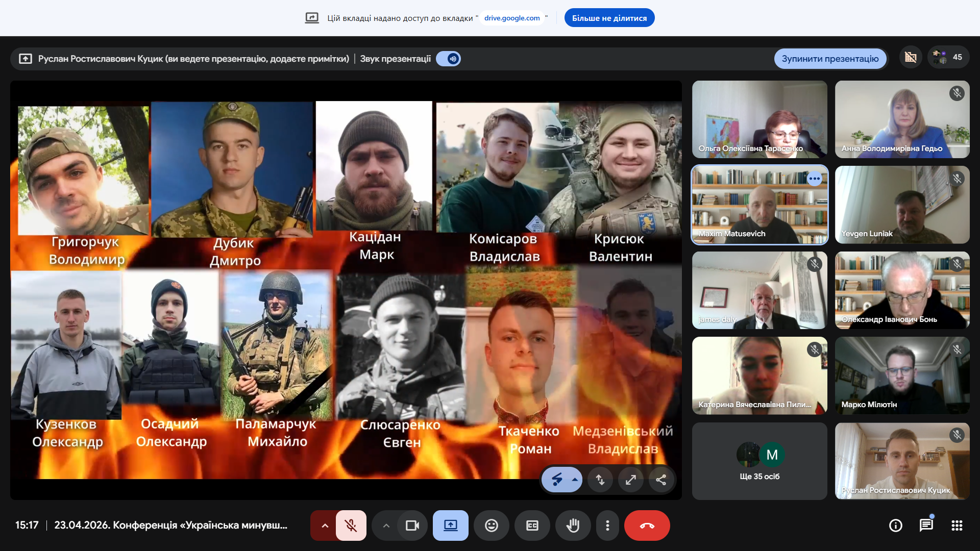The image size is (980, 551).
Task: Turn on the camera button
Action: [x=412, y=525]
